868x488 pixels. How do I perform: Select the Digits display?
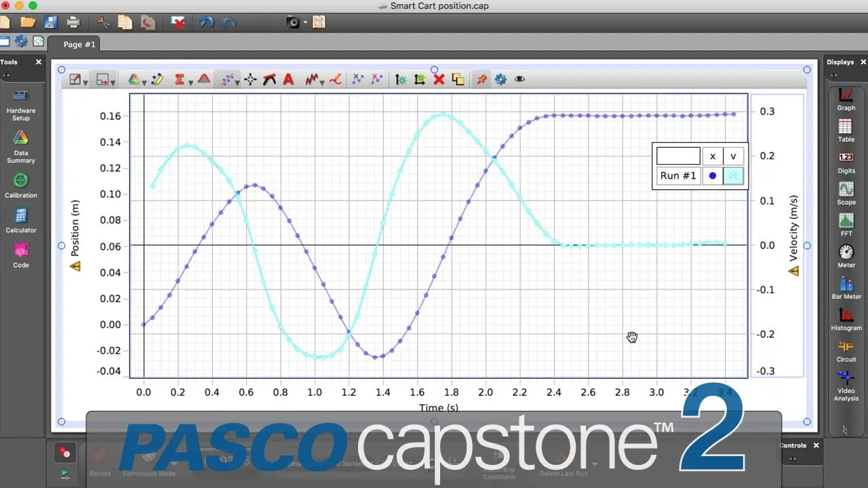click(846, 162)
